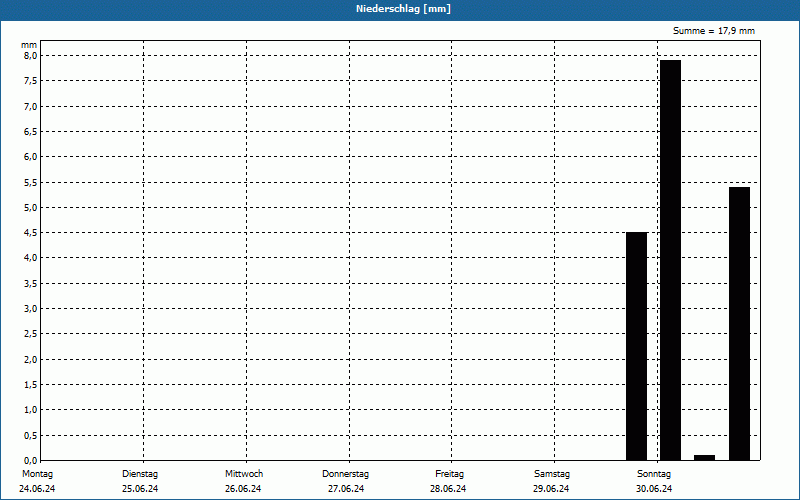800x500 pixels.
Task: Click the bar reaching about 5,4 mm
Action: [739, 323]
